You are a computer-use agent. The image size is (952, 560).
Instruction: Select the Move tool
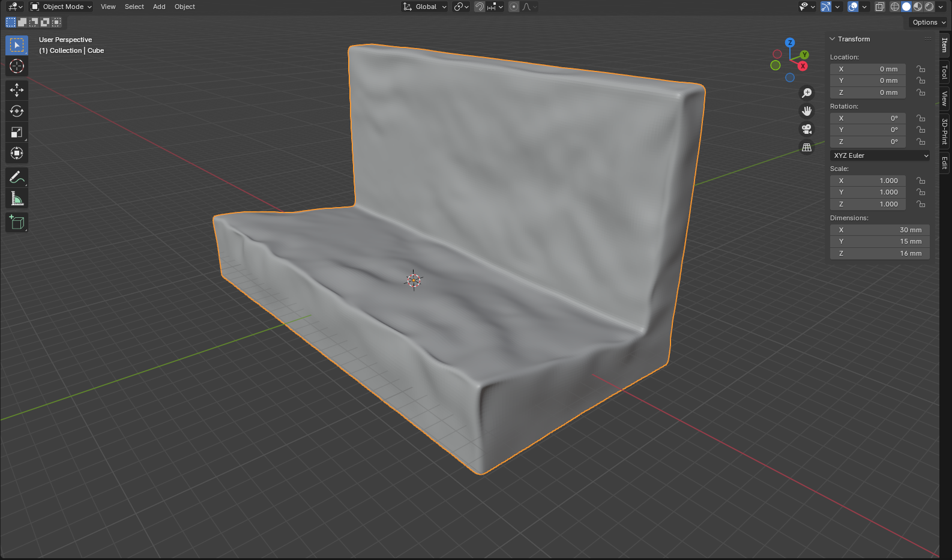click(17, 90)
